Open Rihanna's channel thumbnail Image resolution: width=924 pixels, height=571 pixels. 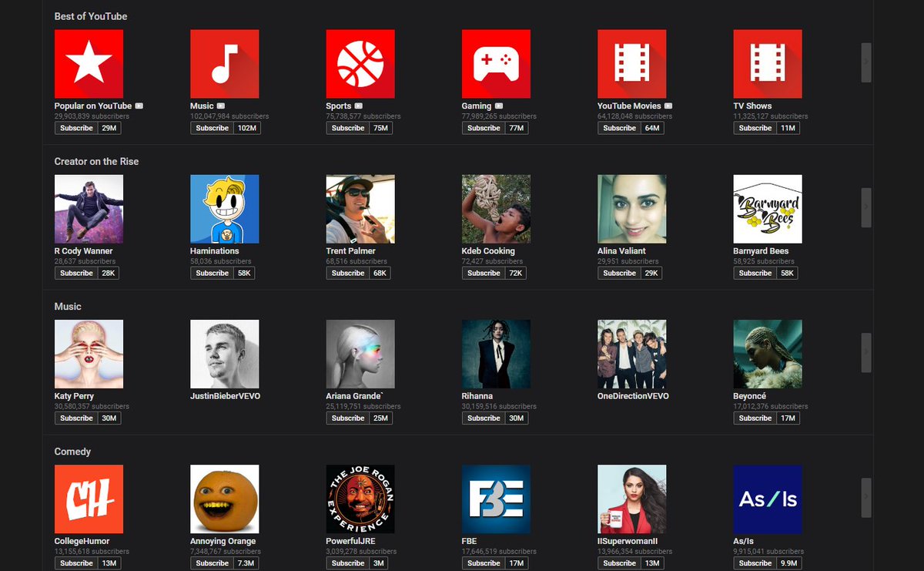[496, 354]
